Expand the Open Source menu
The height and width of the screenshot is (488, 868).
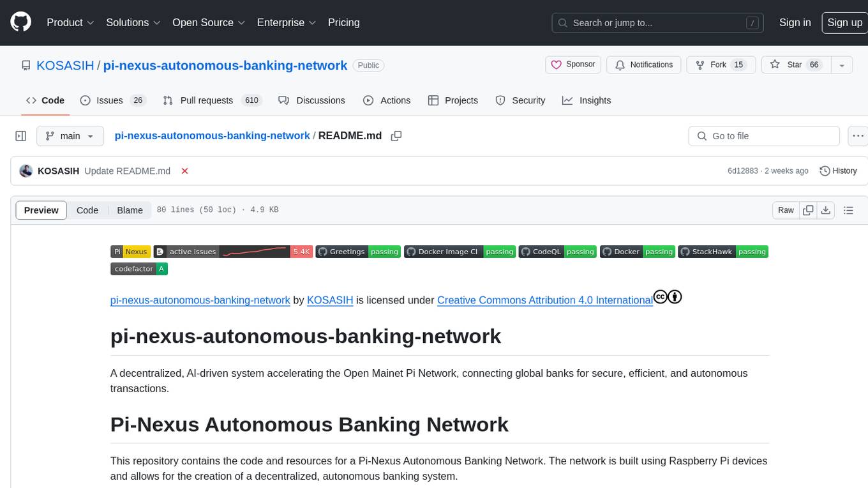pos(209,22)
